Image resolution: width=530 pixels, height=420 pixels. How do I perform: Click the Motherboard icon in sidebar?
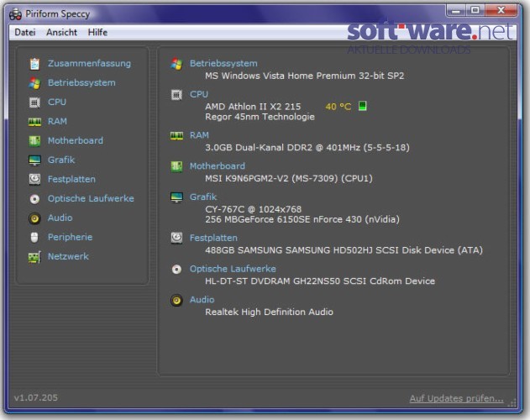pyautogui.click(x=34, y=140)
